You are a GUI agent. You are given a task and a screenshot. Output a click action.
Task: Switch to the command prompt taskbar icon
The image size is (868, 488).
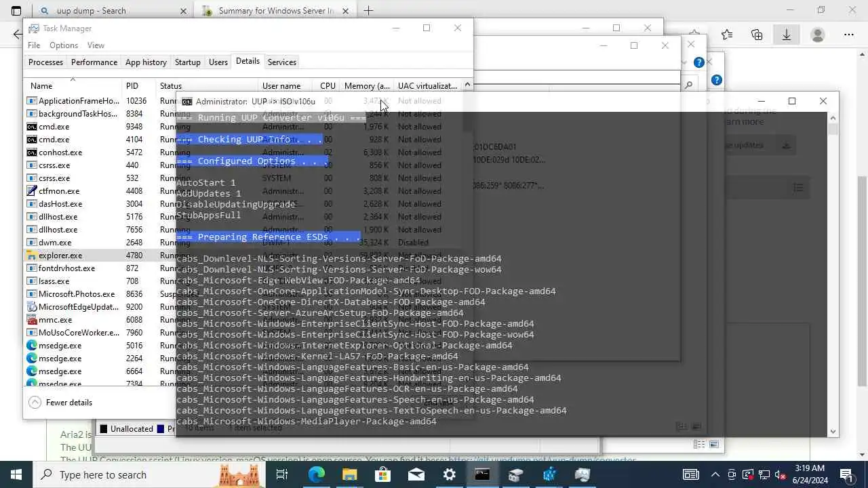pyautogui.click(x=482, y=474)
